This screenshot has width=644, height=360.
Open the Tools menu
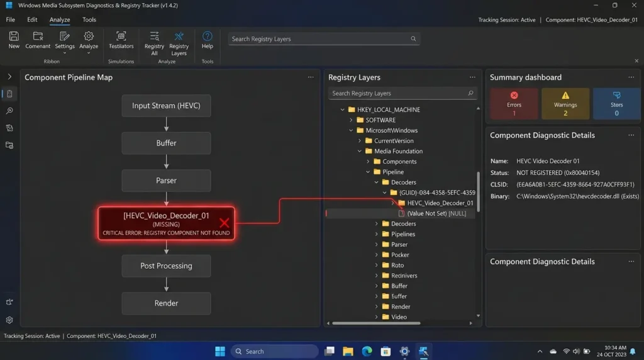tap(89, 20)
